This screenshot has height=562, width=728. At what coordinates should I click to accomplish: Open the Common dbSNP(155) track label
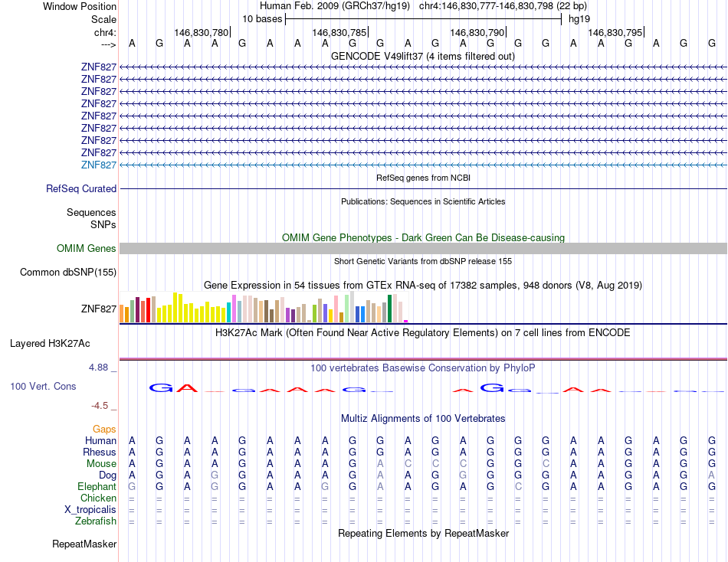pyautogui.click(x=67, y=273)
